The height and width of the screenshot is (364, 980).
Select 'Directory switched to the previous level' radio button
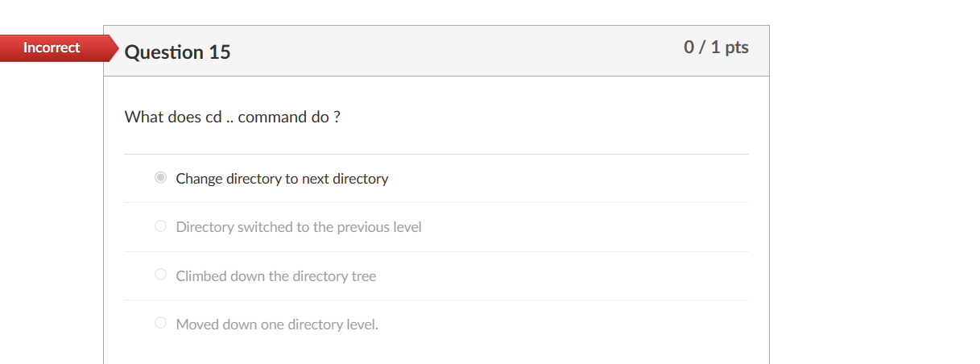pos(160,226)
